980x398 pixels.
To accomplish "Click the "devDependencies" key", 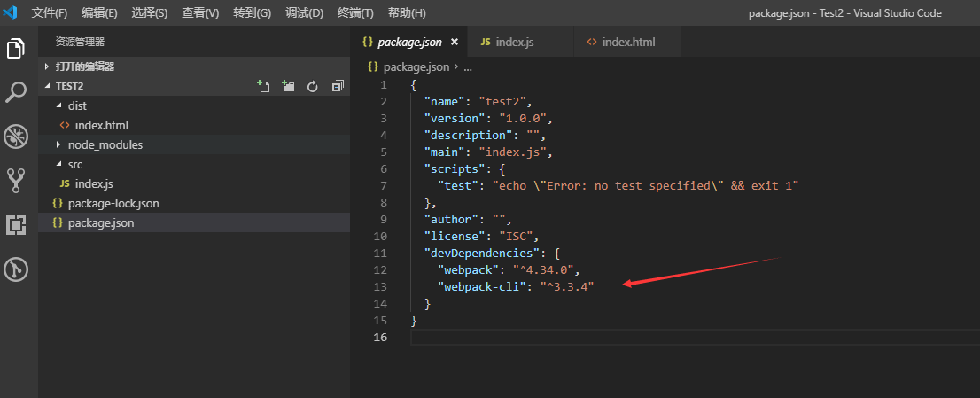I will tap(483, 253).
